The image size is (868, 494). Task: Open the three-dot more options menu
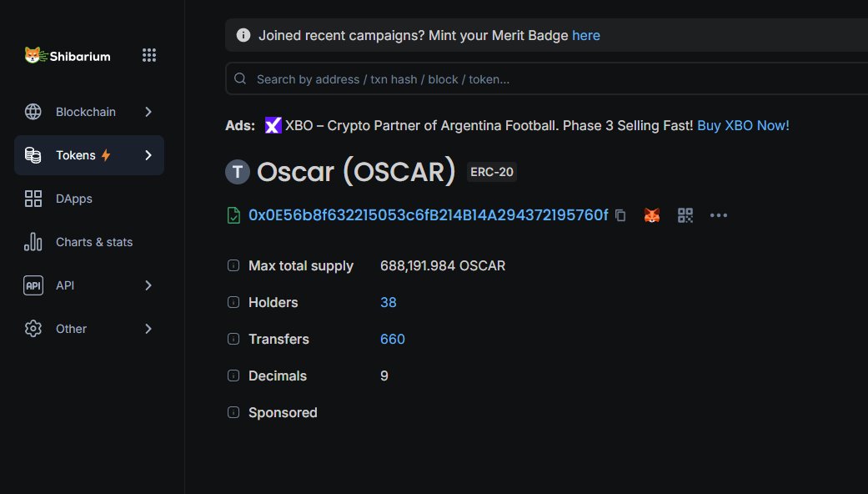click(x=719, y=215)
